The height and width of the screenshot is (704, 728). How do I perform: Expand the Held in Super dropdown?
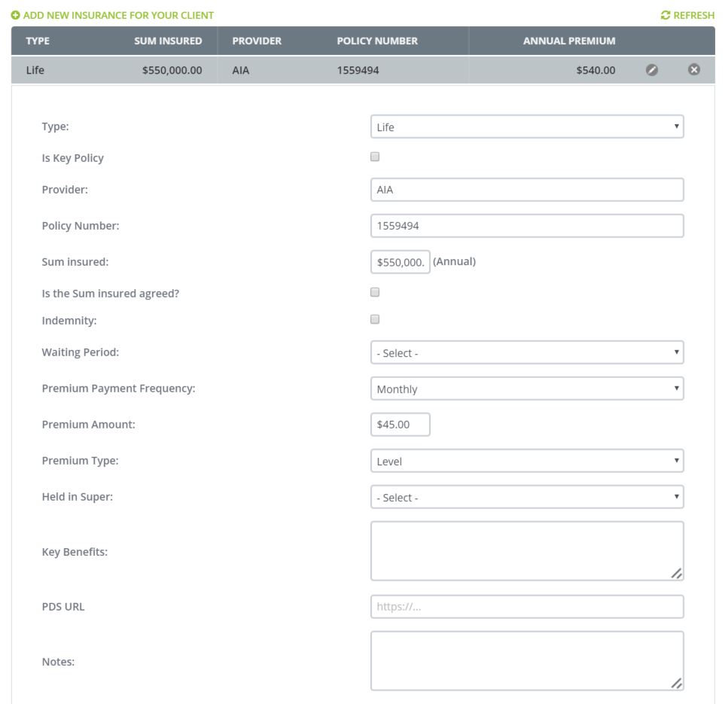click(526, 497)
